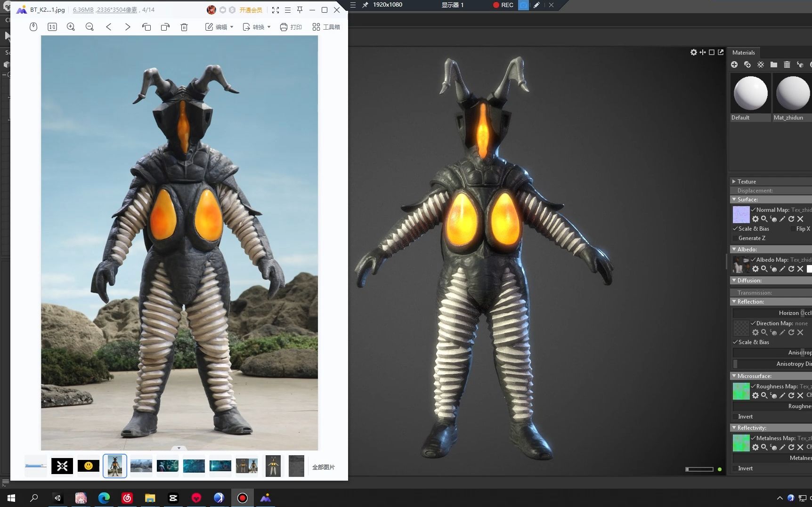Open Normal Map texture settings gear
This screenshot has width=812, height=507.
point(755,219)
